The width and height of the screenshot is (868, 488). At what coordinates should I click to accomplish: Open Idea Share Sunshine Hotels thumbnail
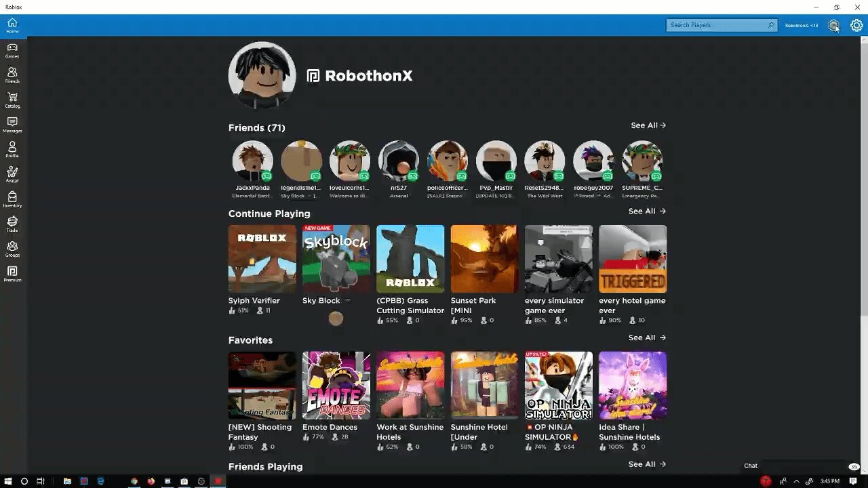click(633, 385)
